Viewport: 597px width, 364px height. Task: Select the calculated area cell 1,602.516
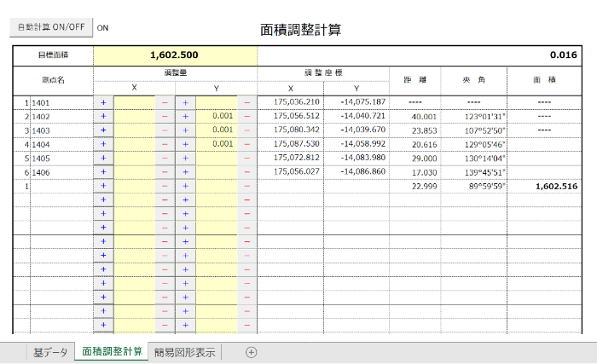pyautogui.click(x=551, y=185)
